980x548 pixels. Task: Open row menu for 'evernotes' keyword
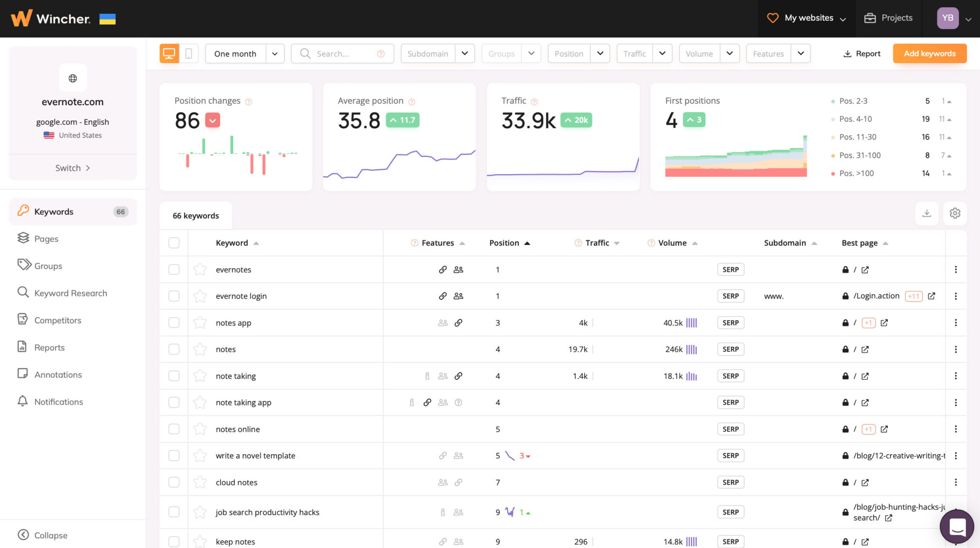(x=956, y=270)
